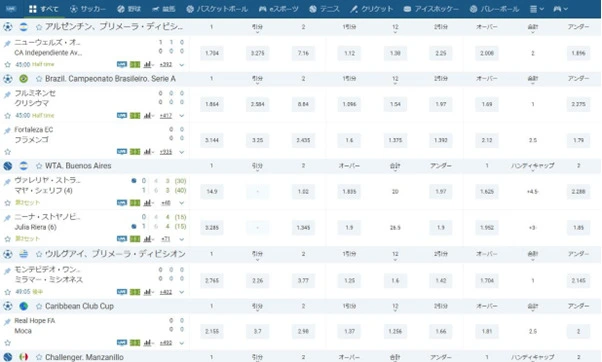Pin the フルミネンセ match
This screenshot has width=602, height=362.
point(7,94)
